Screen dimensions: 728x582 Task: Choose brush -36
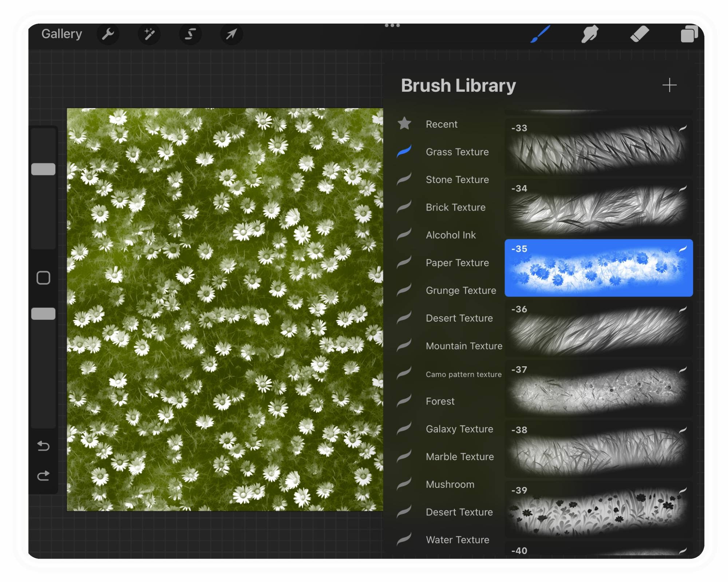point(599,328)
